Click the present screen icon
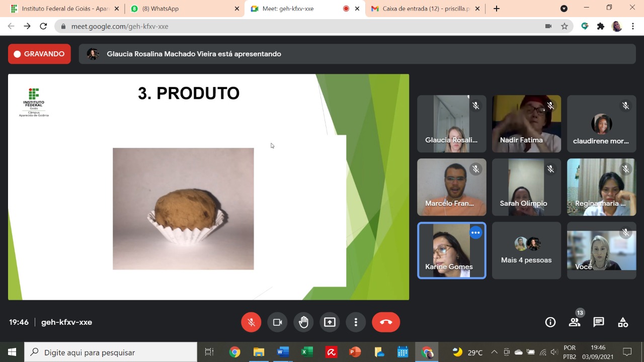Image resolution: width=644 pixels, height=362 pixels. click(330, 322)
